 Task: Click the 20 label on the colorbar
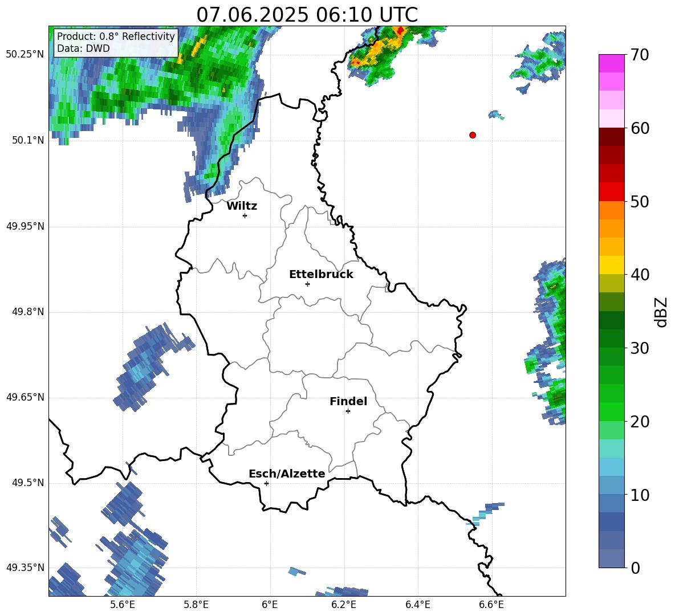coord(640,422)
